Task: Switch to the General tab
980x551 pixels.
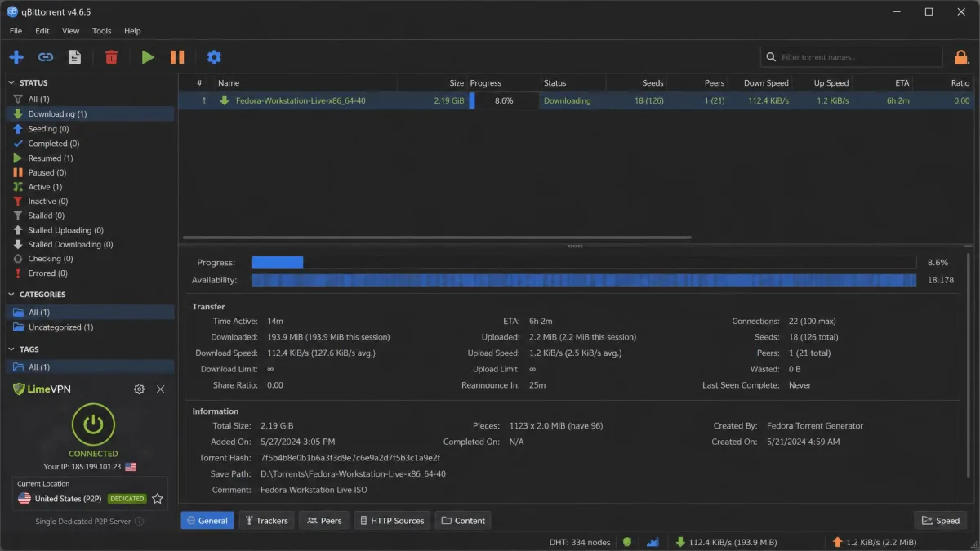Action: click(207, 521)
